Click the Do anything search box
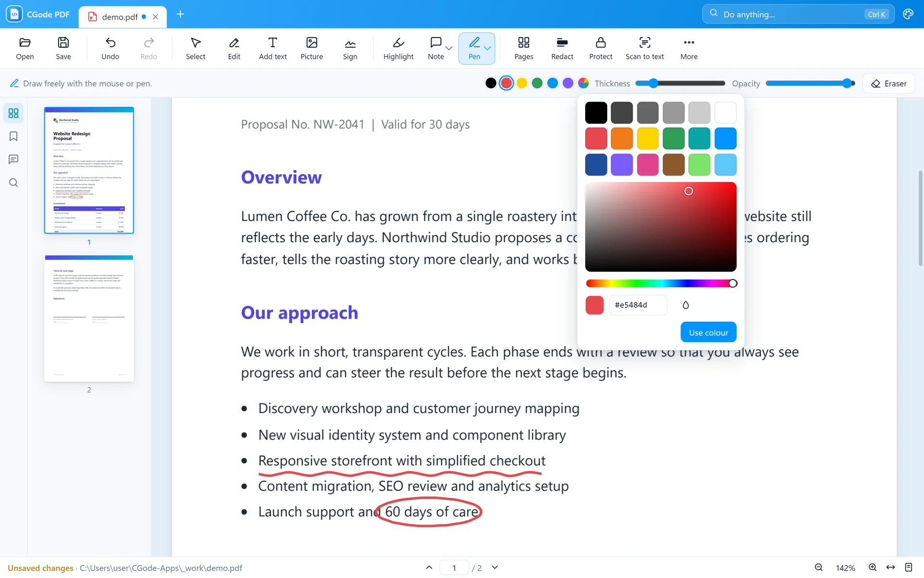The image size is (924, 578). tap(798, 14)
